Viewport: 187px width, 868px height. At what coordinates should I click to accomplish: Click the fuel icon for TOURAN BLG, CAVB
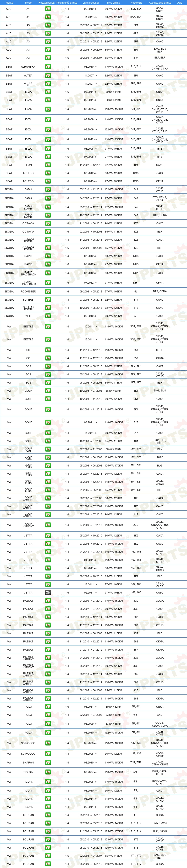[x=48, y=831]
